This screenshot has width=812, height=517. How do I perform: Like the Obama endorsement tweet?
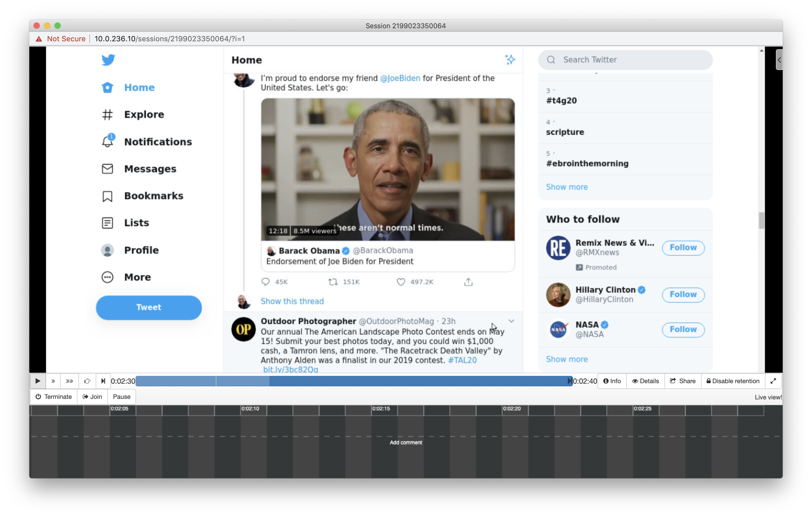click(x=401, y=282)
